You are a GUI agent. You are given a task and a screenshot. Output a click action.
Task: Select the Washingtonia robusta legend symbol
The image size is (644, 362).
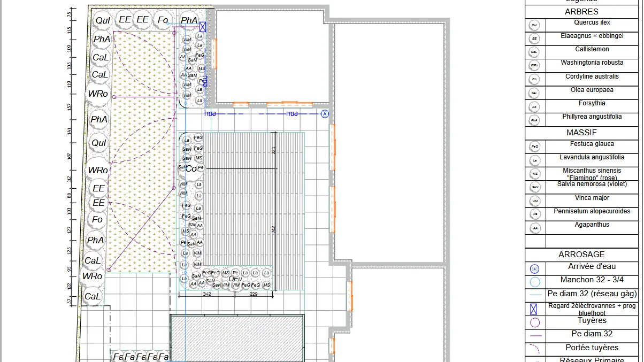534,65
